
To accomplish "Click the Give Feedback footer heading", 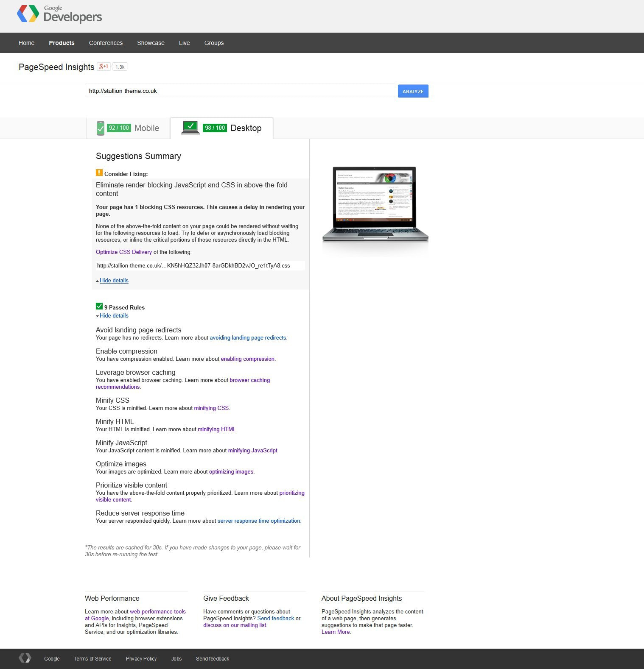I will [x=226, y=599].
